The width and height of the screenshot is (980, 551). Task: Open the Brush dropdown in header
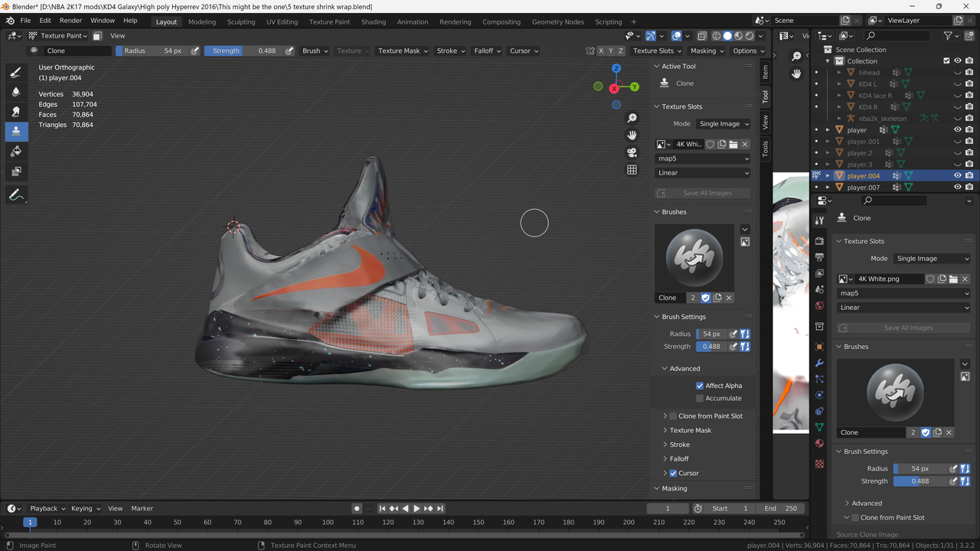pyautogui.click(x=315, y=51)
